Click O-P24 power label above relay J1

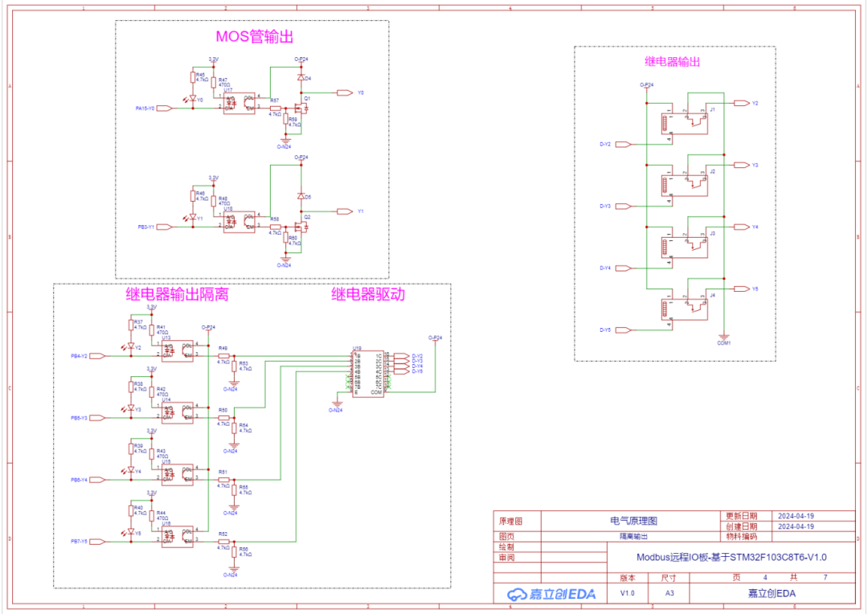pyautogui.click(x=646, y=85)
